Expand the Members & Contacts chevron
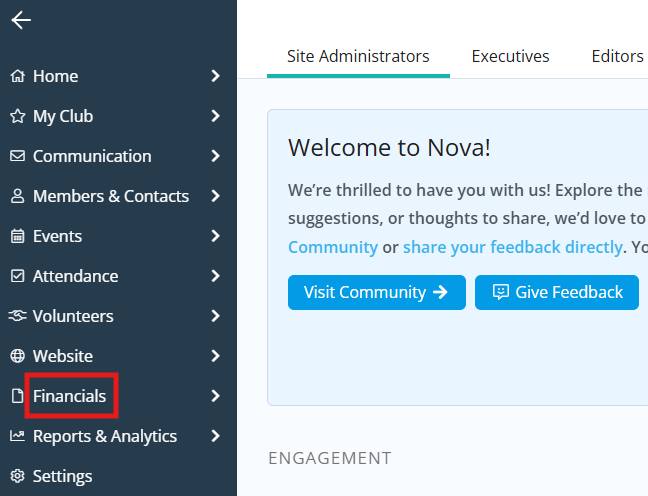Image resolution: width=648 pixels, height=496 pixels. pos(215,196)
